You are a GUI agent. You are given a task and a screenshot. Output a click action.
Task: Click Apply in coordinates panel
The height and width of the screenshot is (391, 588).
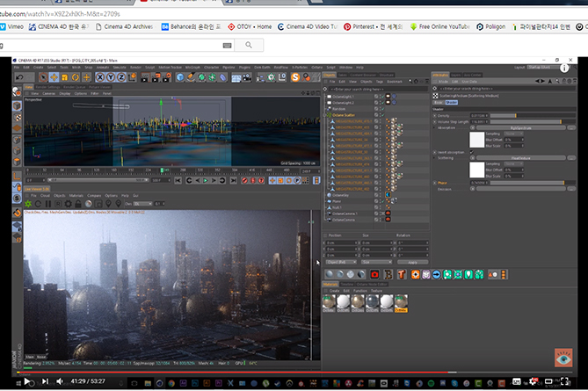(412, 262)
